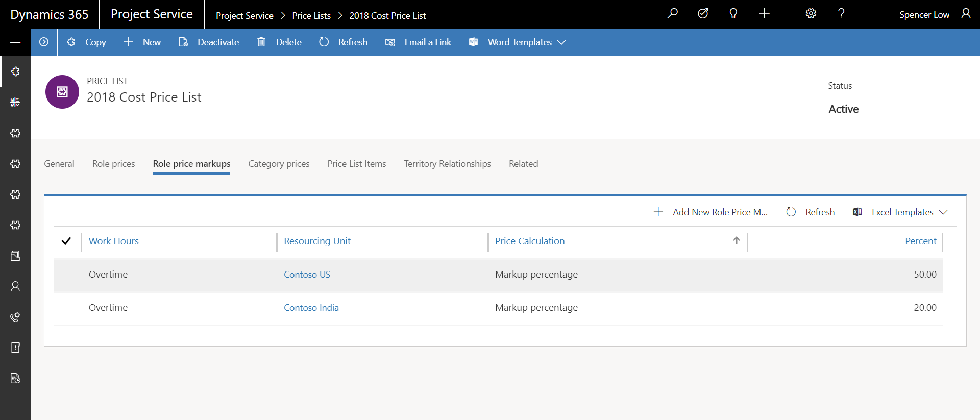Open the Related tab
Viewport: 980px width, 420px height.
[x=523, y=164]
